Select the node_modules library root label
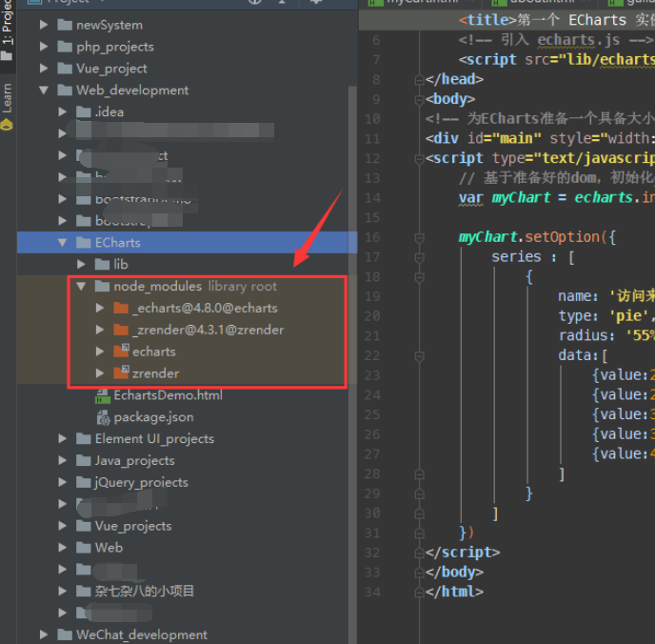This screenshot has width=655, height=644. [x=242, y=286]
